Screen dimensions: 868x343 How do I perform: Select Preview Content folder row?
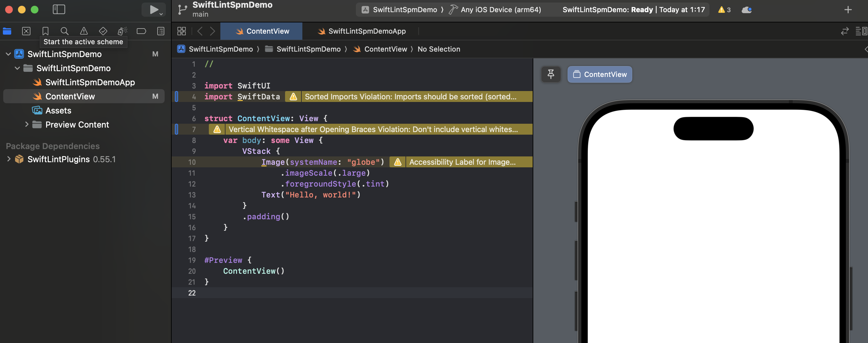84,124
